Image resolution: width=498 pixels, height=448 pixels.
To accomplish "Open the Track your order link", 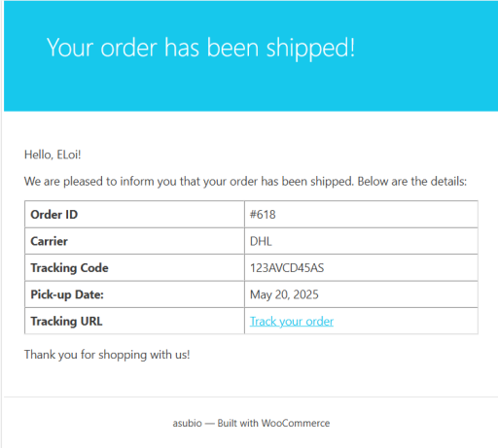I will tap(292, 322).
